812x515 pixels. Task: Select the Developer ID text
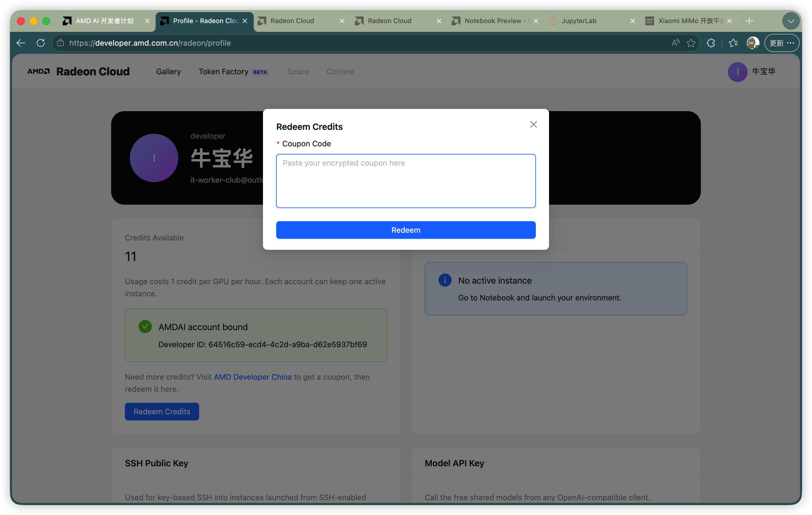coord(263,344)
